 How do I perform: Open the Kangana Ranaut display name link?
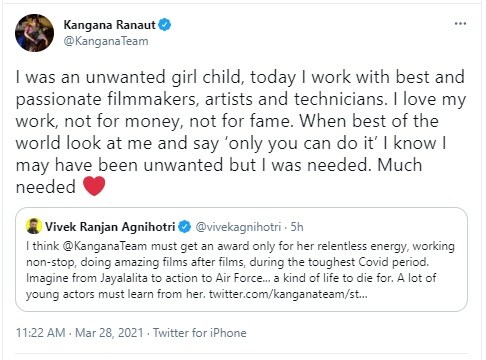pyautogui.click(x=109, y=25)
